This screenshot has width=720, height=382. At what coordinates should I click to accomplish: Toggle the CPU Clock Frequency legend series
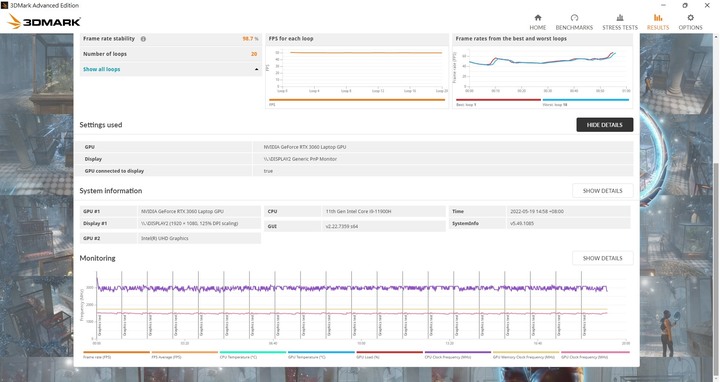coord(458,355)
